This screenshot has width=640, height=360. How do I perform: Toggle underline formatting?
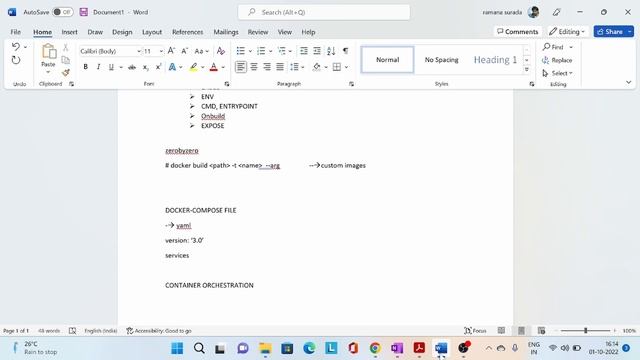pos(111,67)
